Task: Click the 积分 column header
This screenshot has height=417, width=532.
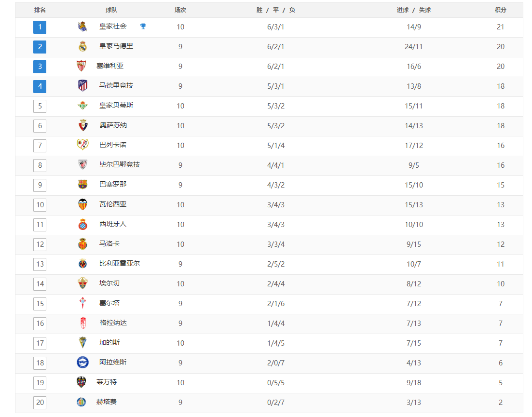Action: pyautogui.click(x=501, y=10)
